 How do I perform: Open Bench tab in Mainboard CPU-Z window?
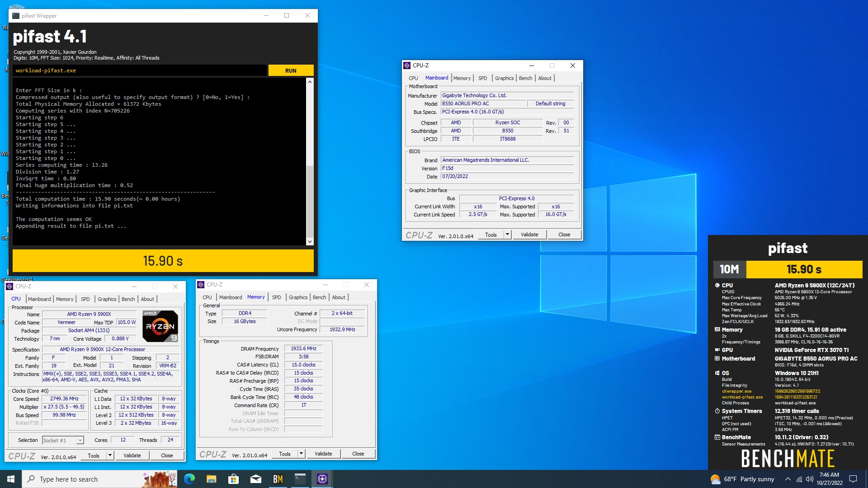tap(525, 78)
